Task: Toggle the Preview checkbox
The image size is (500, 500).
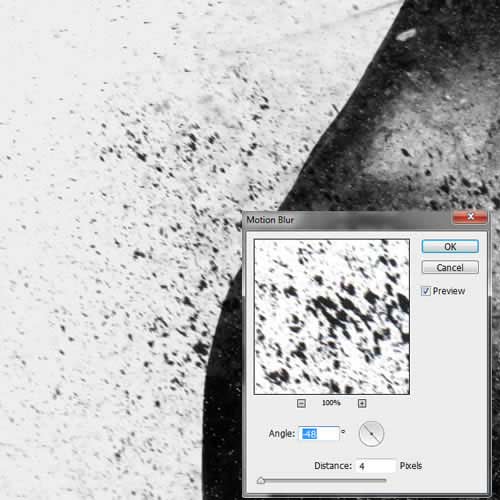Action: coord(426,291)
